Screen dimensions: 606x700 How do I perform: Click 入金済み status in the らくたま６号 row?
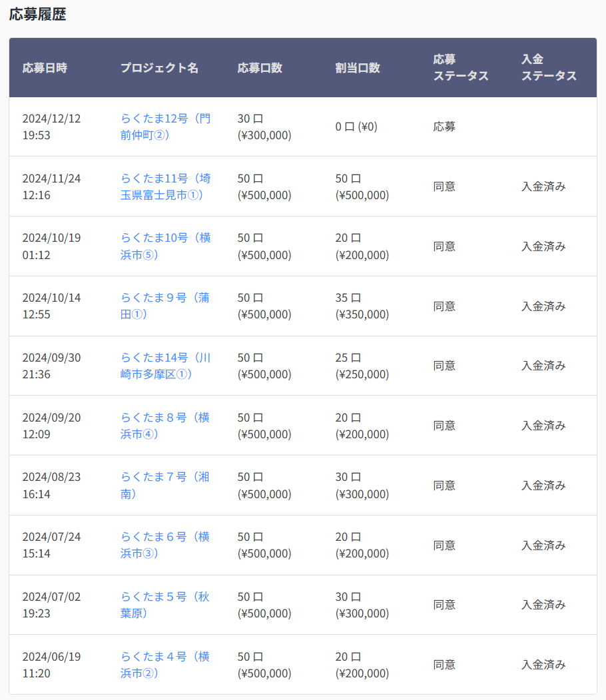click(x=543, y=545)
